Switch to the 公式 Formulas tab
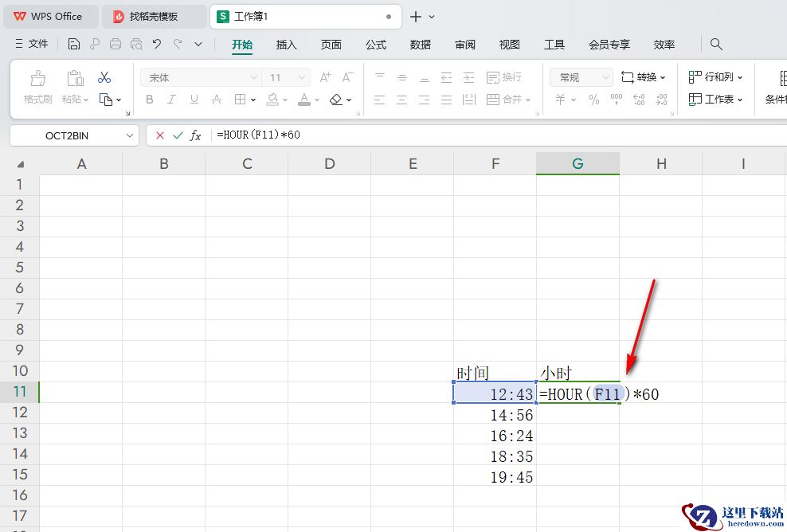 [376, 44]
